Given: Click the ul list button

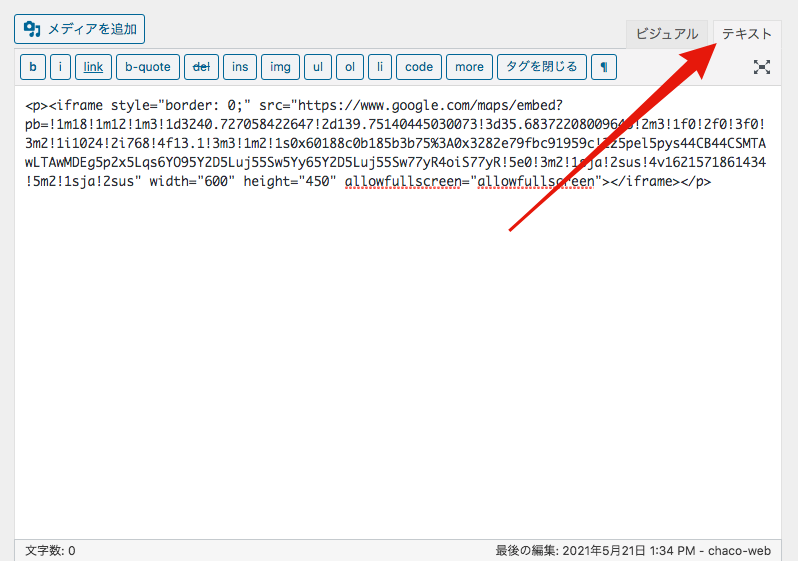Looking at the screenshot, I should (318, 67).
